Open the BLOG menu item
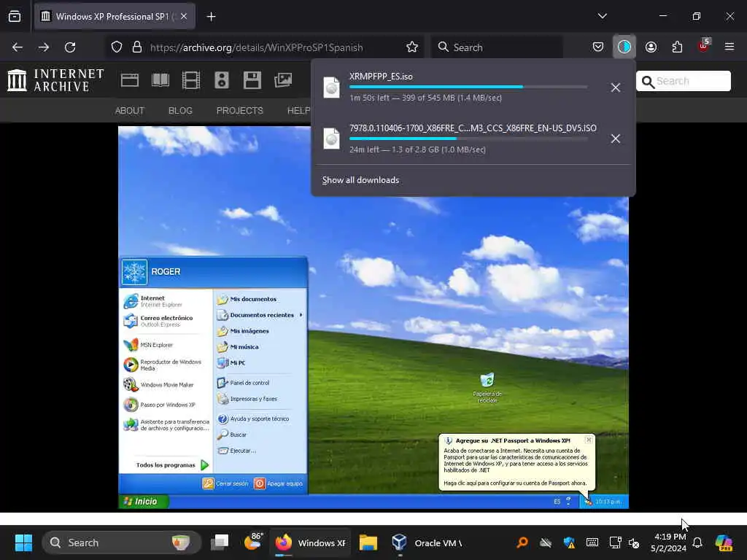This screenshot has width=747, height=560. (x=181, y=111)
